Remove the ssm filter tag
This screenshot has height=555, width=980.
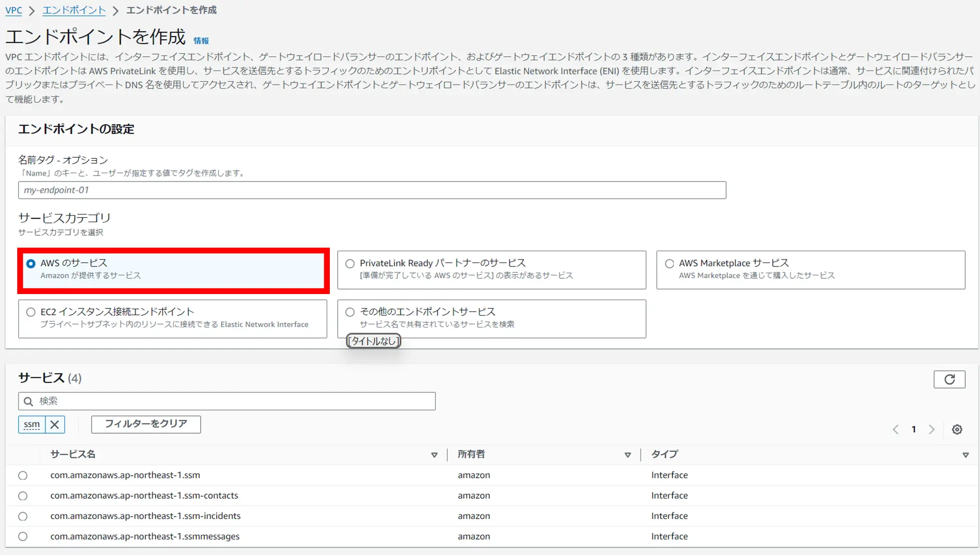(x=55, y=424)
